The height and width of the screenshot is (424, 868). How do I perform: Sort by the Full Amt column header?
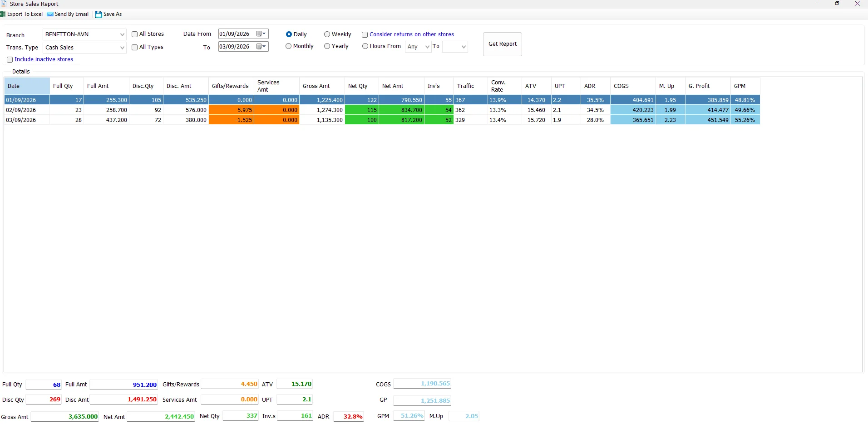click(x=106, y=86)
